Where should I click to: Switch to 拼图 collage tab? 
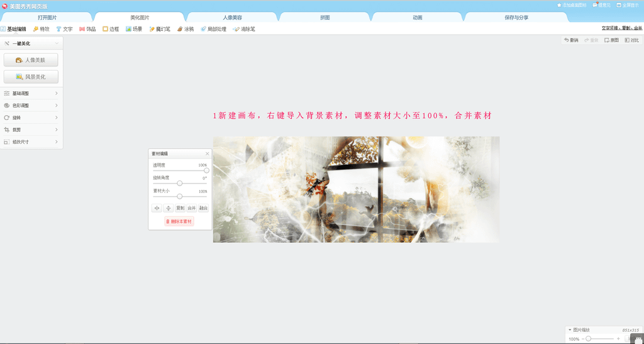325,18
